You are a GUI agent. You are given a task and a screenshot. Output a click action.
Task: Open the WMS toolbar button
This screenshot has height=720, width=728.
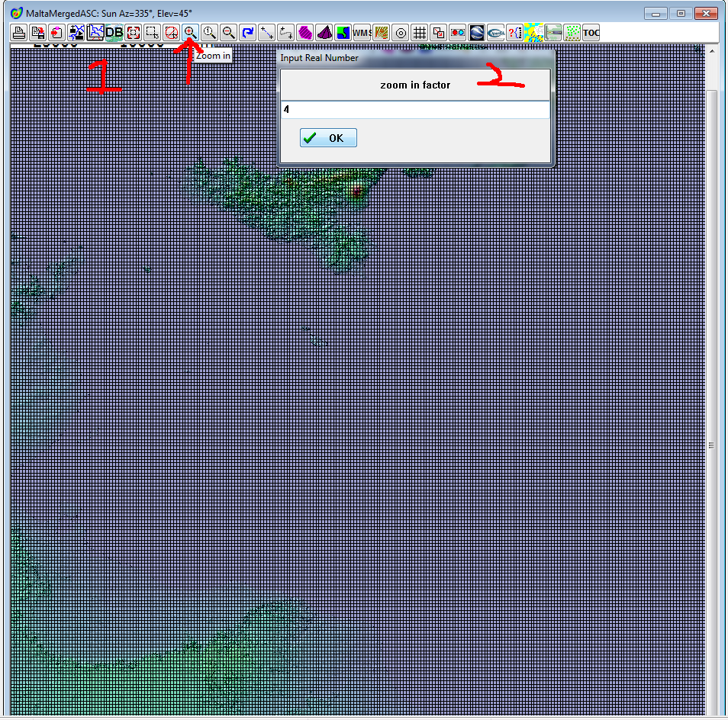point(362,33)
